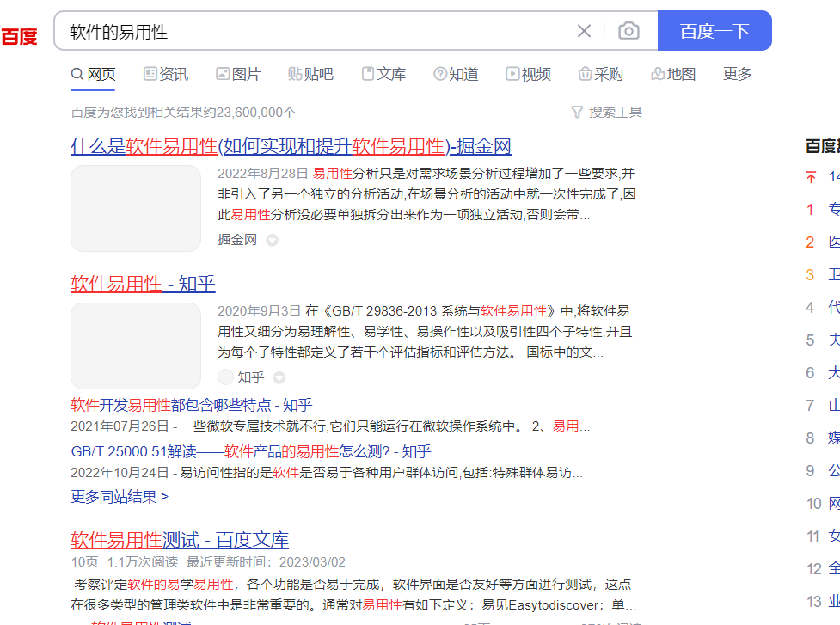Open 搜索工具 filter options
The height and width of the screenshot is (625, 840).
[606, 112]
